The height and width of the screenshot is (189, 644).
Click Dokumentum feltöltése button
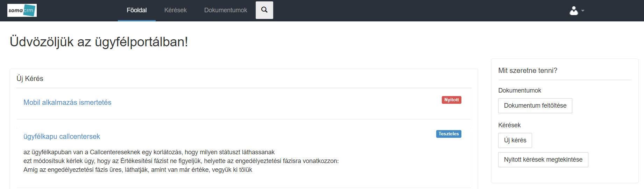click(535, 106)
